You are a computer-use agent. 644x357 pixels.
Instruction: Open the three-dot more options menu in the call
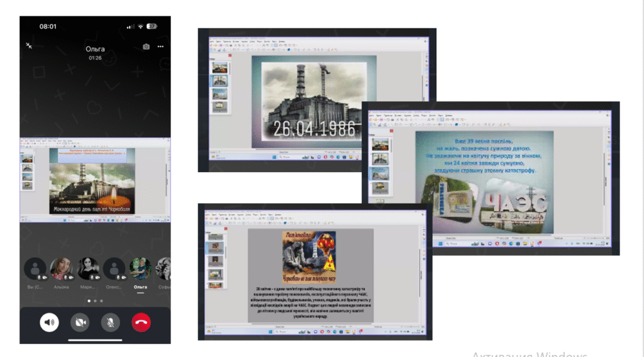[x=161, y=47]
